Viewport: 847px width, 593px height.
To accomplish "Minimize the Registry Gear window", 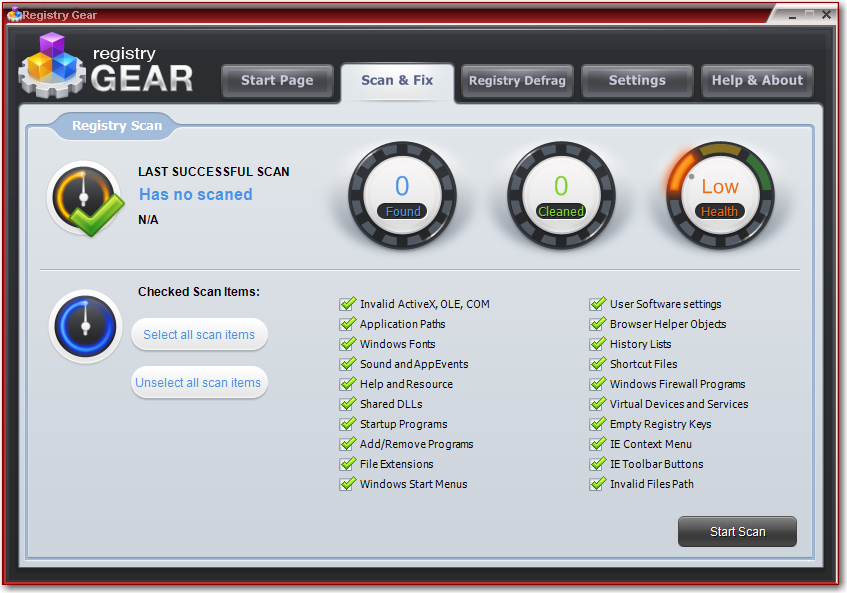I will pyautogui.click(x=792, y=16).
